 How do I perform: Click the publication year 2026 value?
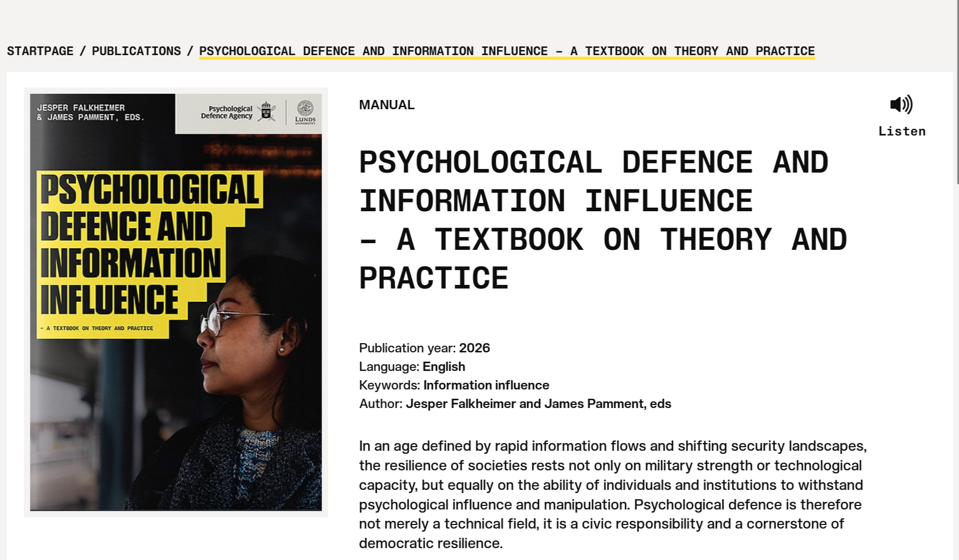click(475, 348)
